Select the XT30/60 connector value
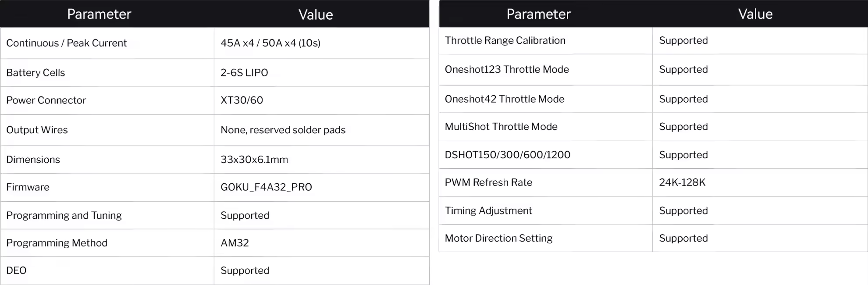 (242, 100)
